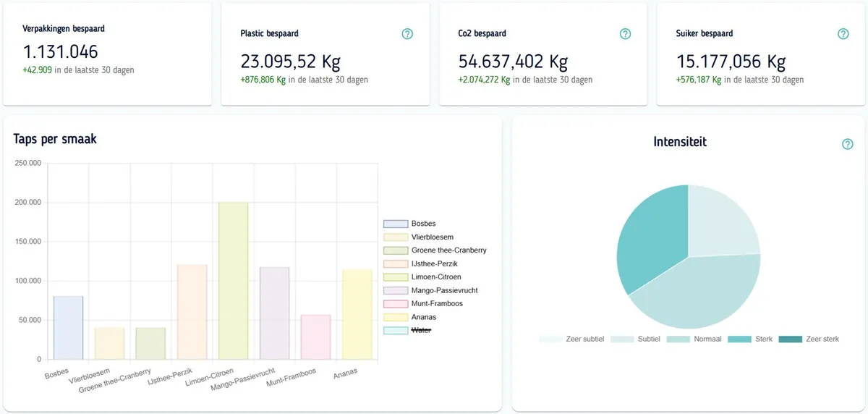Click the +42.909 growth figure
The width and height of the screenshot is (868, 414).
(x=38, y=70)
